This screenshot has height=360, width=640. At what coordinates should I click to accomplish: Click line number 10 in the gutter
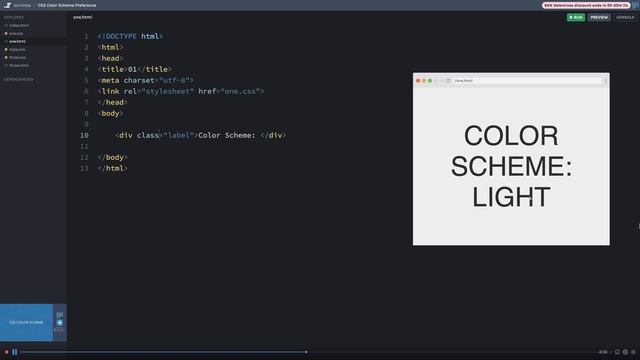(x=84, y=135)
